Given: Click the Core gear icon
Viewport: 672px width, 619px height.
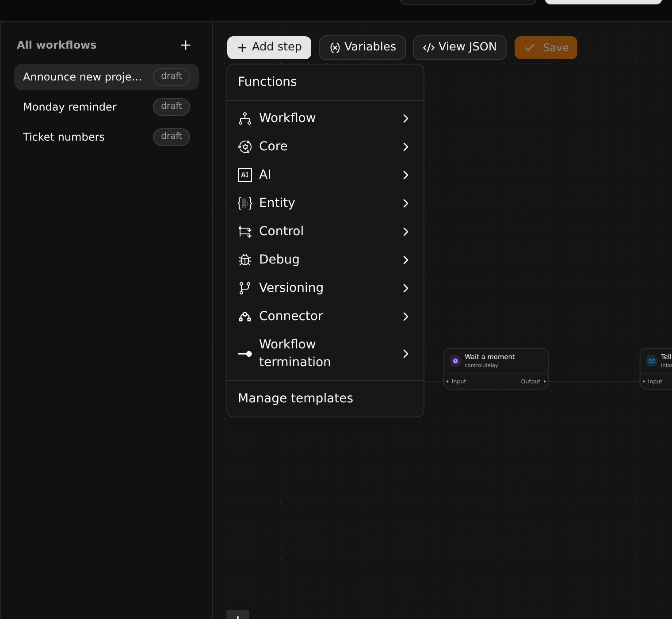Looking at the screenshot, I should (245, 146).
